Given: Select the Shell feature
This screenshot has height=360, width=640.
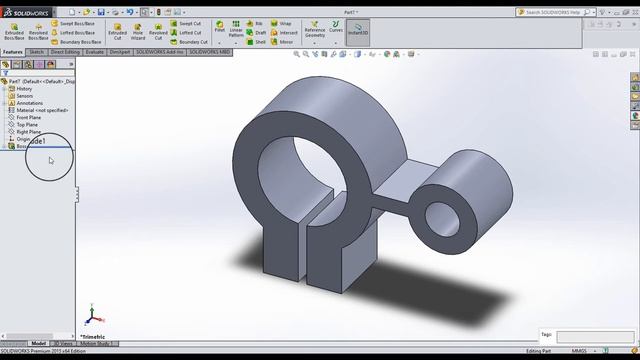Looking at the screenshot, I should [256, 42].
